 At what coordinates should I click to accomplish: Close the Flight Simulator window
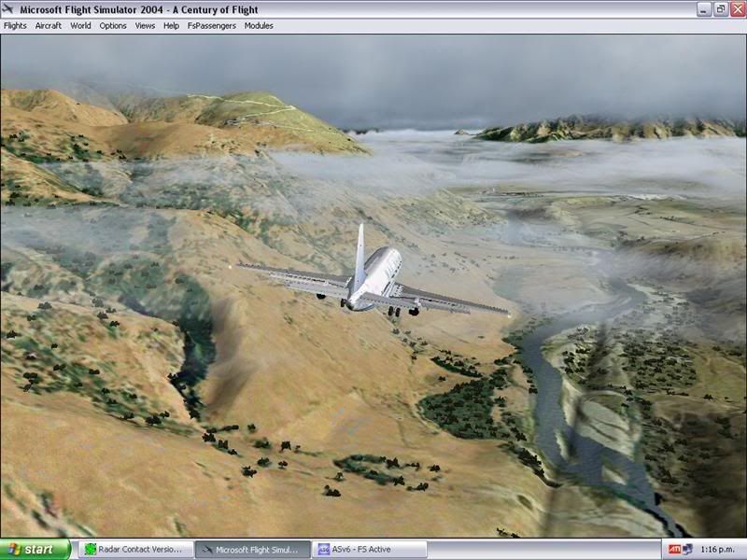tap(736, 9)
